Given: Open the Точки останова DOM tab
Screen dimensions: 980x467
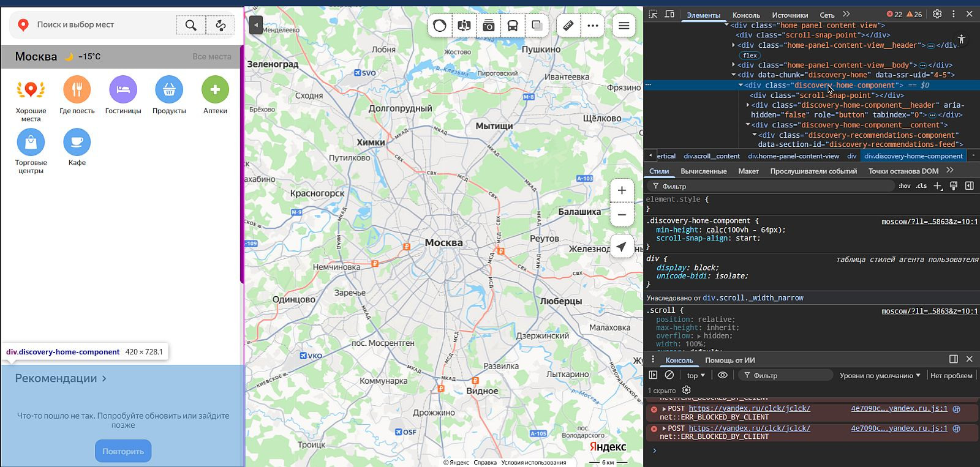Looking at the screenshot, I should [x=903, y=171].
